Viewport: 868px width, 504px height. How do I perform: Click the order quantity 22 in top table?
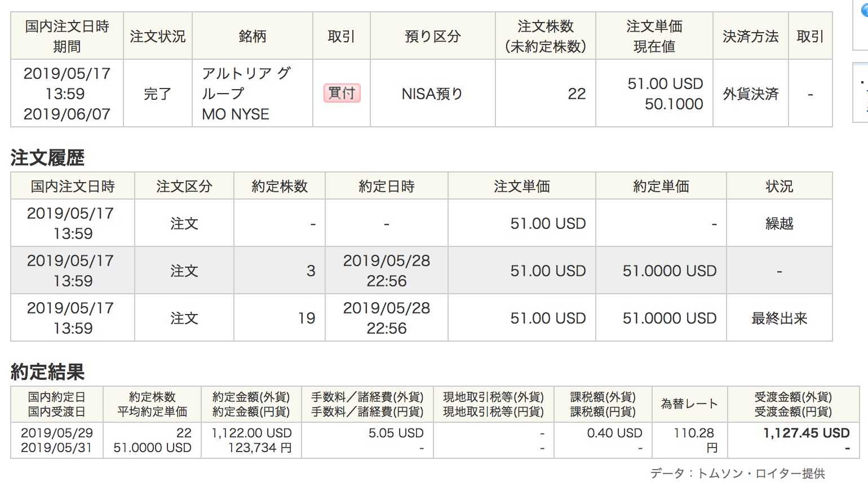pyautogui.click(x=577, y=94)
